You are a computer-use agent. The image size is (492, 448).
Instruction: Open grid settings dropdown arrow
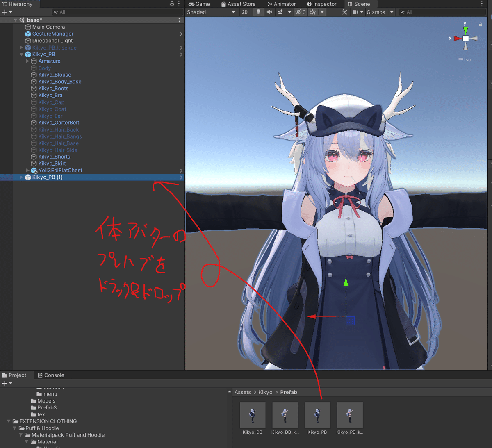(322, 12)
